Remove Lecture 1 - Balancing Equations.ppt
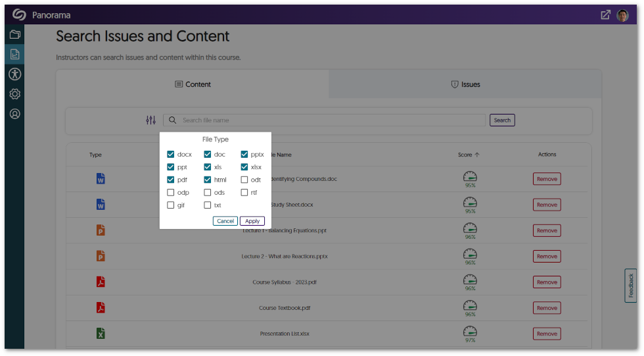 click(x=547, y=230)
